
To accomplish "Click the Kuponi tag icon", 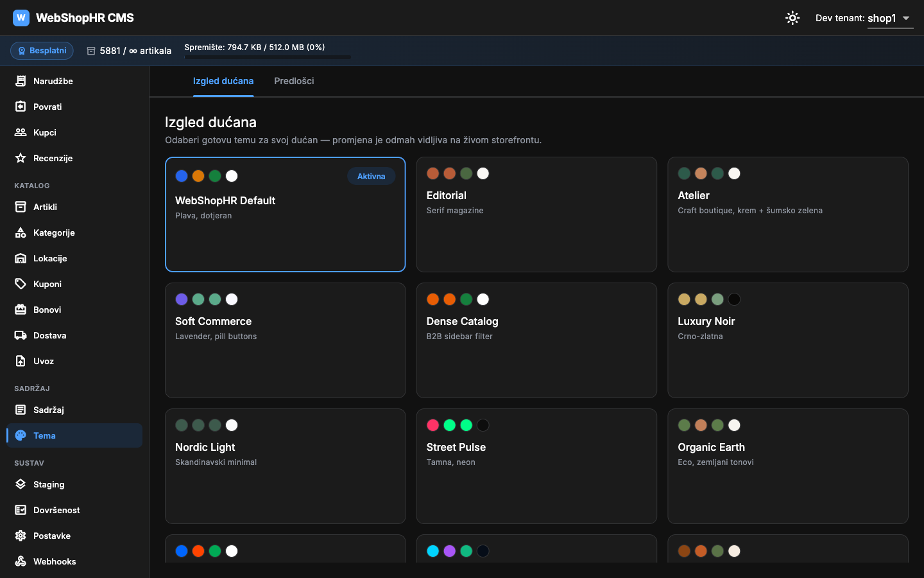I will 21,284.
